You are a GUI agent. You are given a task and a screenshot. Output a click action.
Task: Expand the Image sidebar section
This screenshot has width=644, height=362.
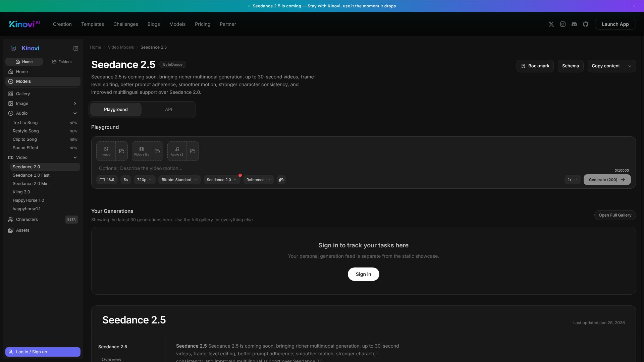coord(75,104)
